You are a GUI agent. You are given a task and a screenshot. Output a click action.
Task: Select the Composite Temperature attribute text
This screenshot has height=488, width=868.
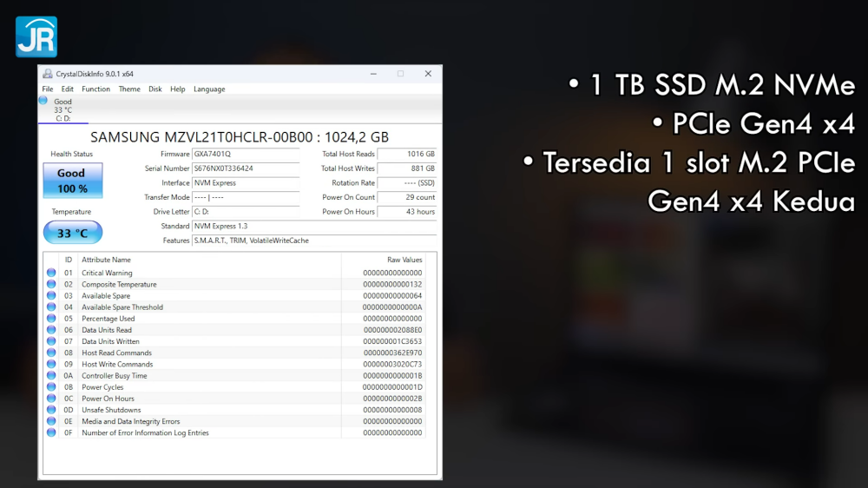click(119, 285)
